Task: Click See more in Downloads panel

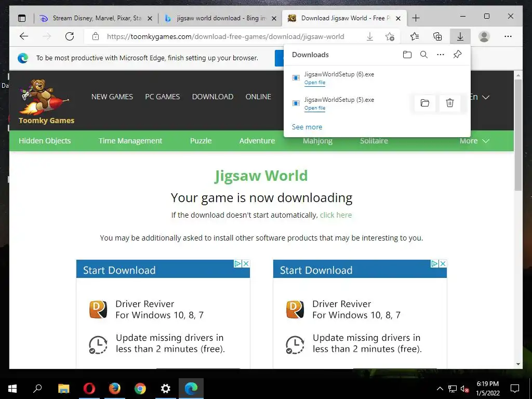Action: pos(307,127)
